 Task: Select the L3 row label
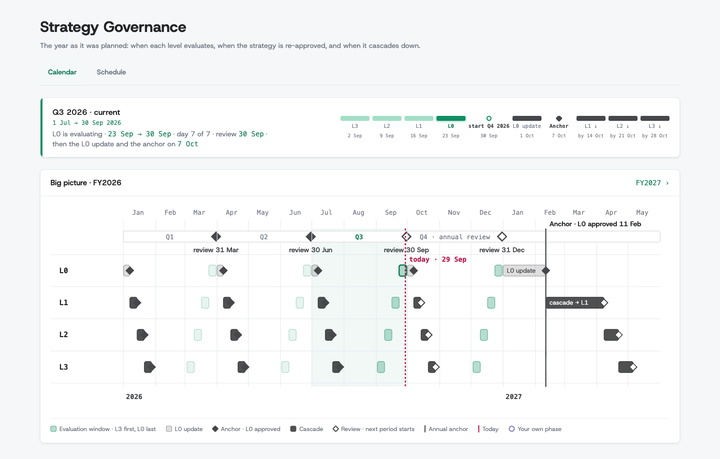pyautogui.click(x=63, y=367)
